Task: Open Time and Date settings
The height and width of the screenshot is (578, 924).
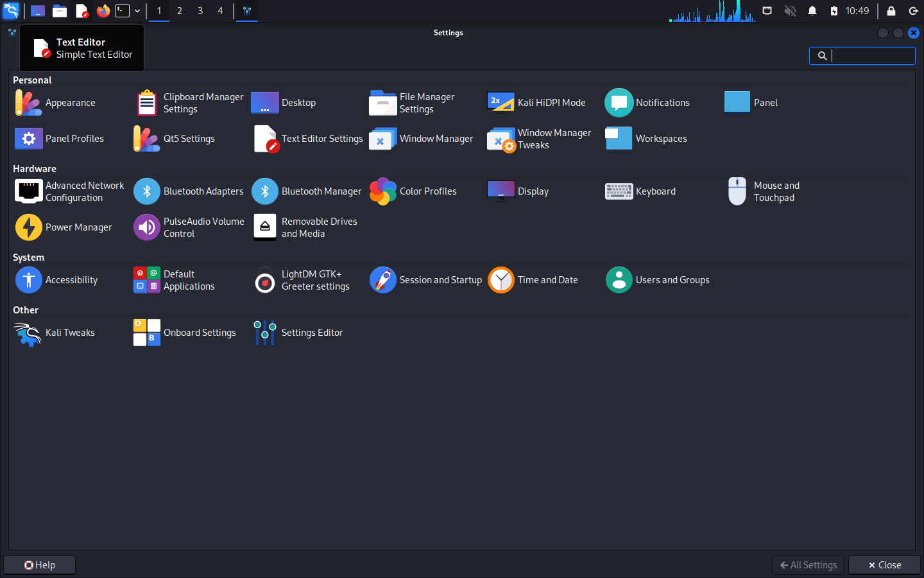Action: [x=533, y=280]
